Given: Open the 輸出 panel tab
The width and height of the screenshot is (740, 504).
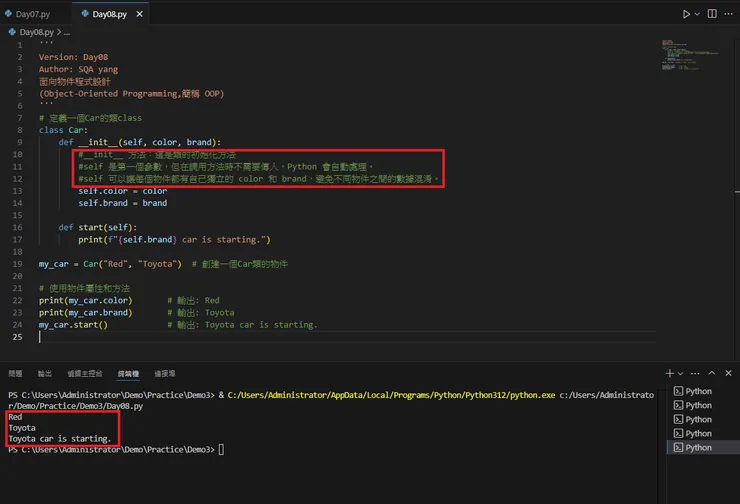Looking at the screenshot, I should point(45,373).
